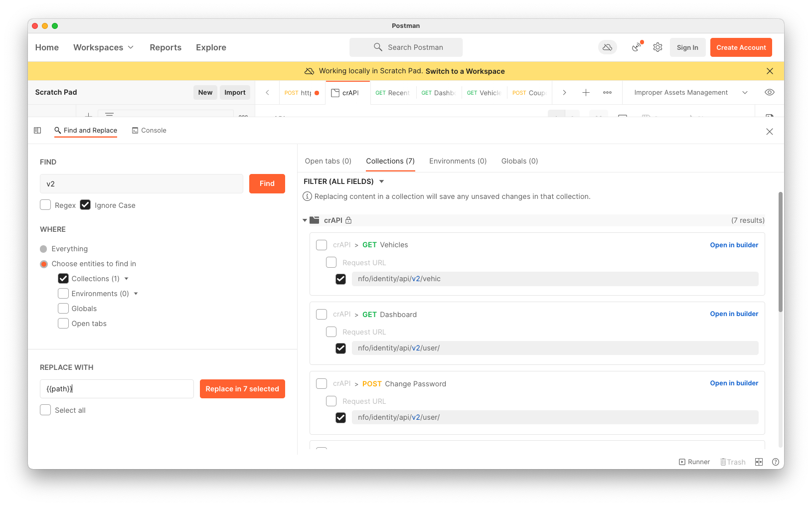
Task: Open the POST Coup request tab
Action: pyautogui.click(x=529, y=93)
